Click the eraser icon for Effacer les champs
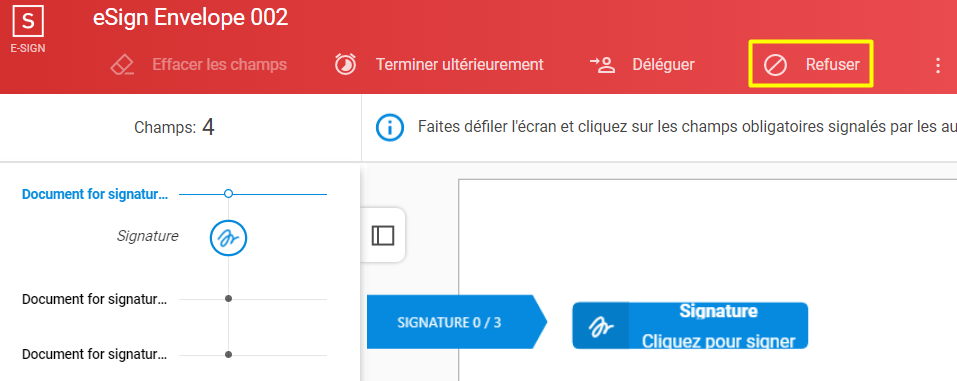957x381 pixels. 122,65
